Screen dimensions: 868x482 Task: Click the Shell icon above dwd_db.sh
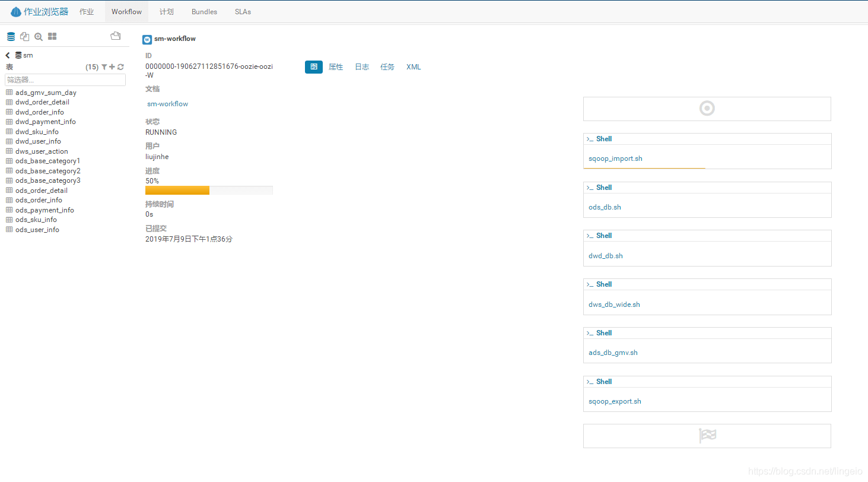[590, 236]
